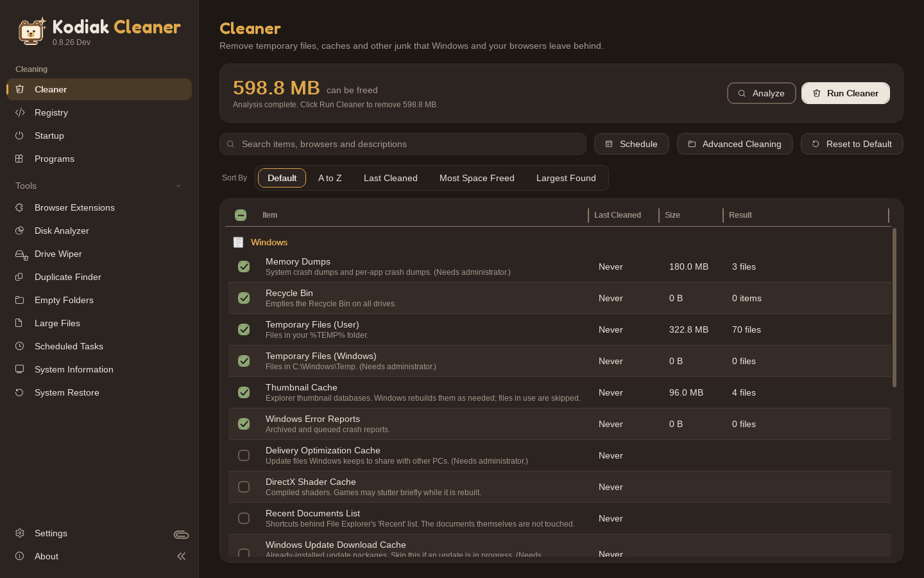The width and height of the screenshot is (924, 578).
Task: Click the search items input field
Action: point(403,144)
